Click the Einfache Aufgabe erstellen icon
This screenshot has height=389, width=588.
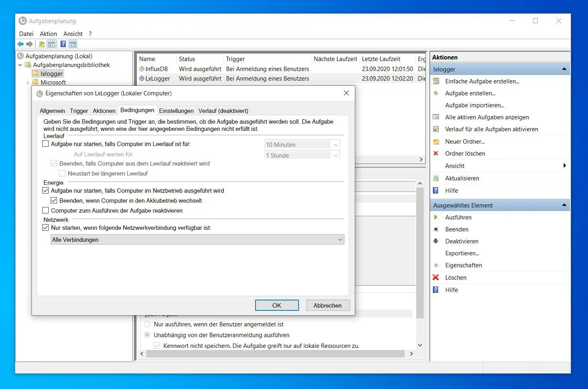tap(436, 81)
